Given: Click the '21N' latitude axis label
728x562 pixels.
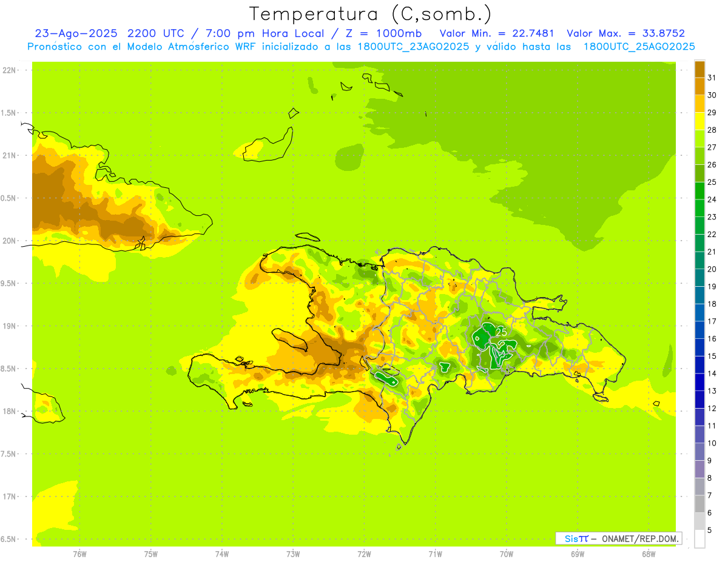Looking at the screenshot, I should click(9, 155).
